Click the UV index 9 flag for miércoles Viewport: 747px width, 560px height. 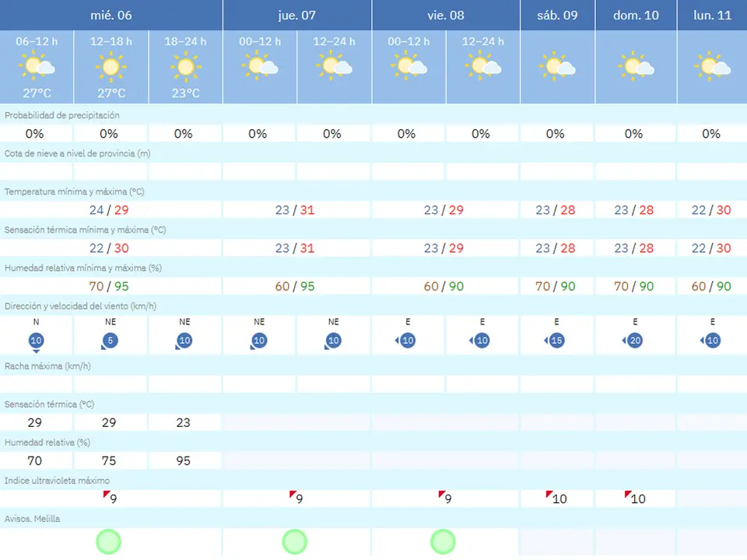point(107,495)
